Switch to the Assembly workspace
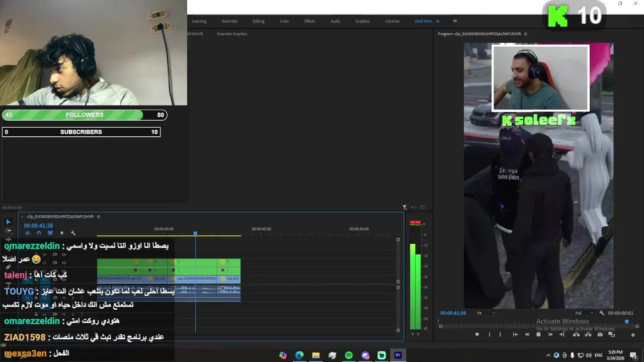The image size is (644, 362). point(229,21)
